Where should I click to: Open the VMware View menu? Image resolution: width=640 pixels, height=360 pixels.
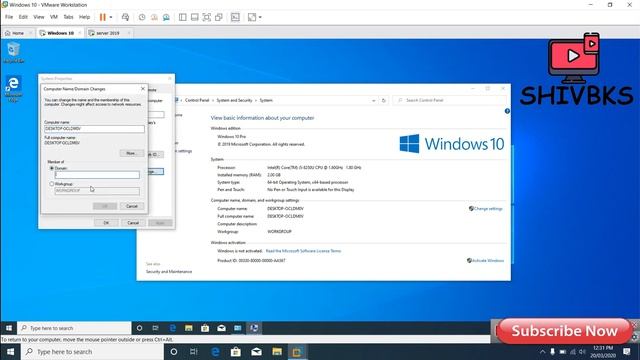coord(39,17)
